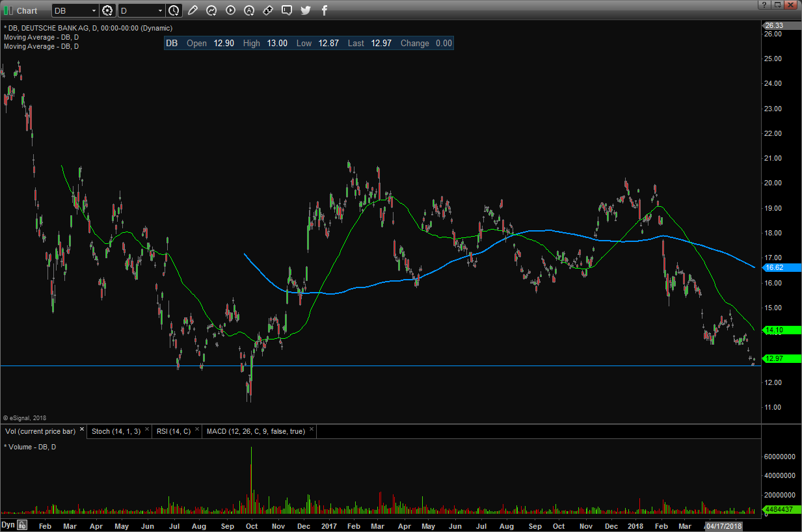
Task: Open the symbol settings gear icon
Action: 108,10
